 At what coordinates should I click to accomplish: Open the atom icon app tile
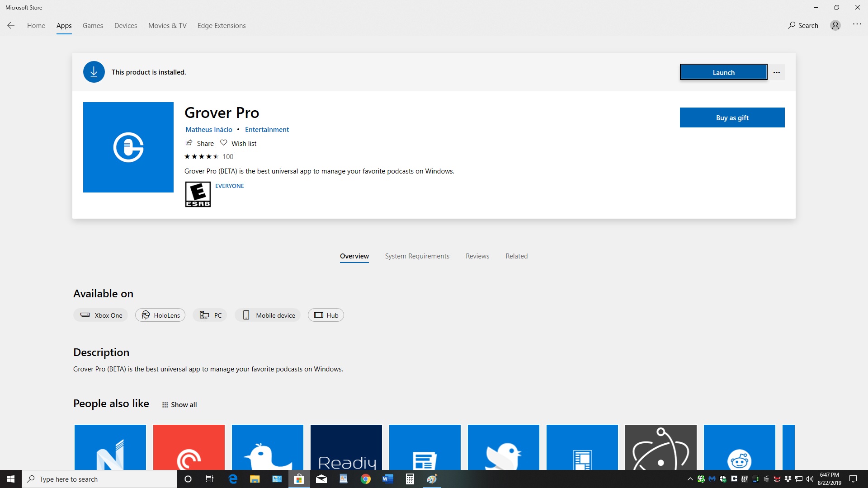661,447
